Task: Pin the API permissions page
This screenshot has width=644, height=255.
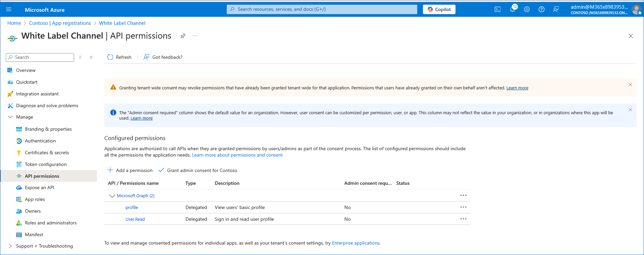Action: 183,36
